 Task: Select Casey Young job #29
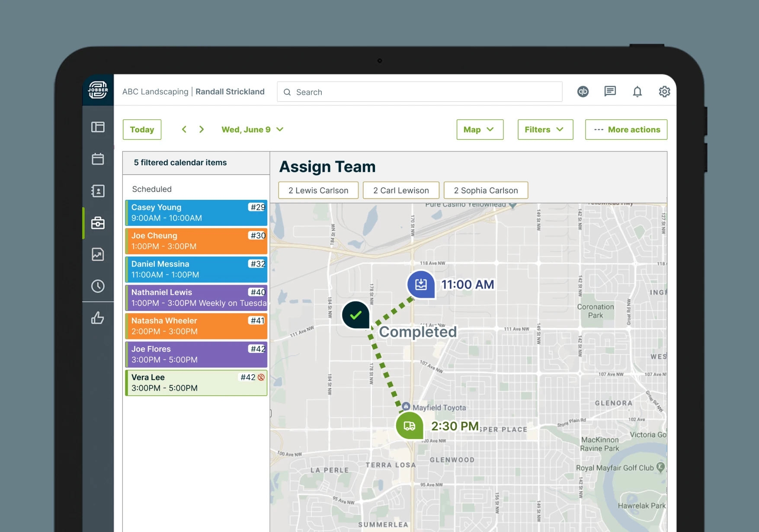[x=196, y=213]
